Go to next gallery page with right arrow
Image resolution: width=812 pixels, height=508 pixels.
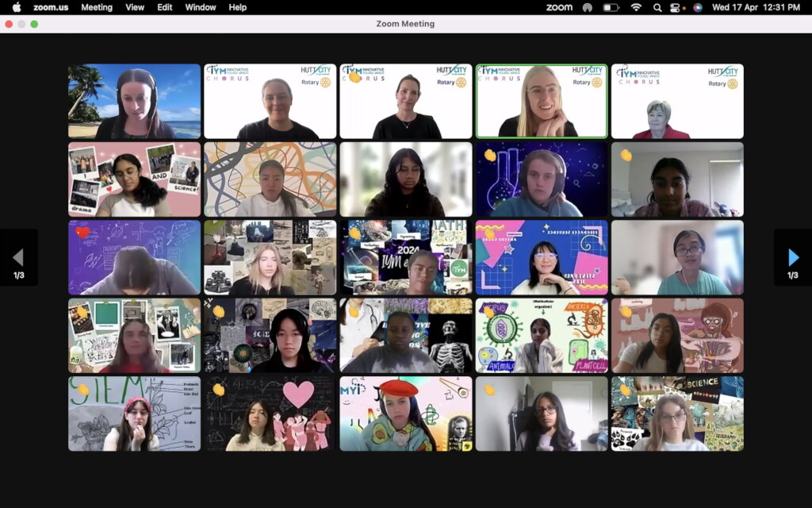tap(793, 258)
